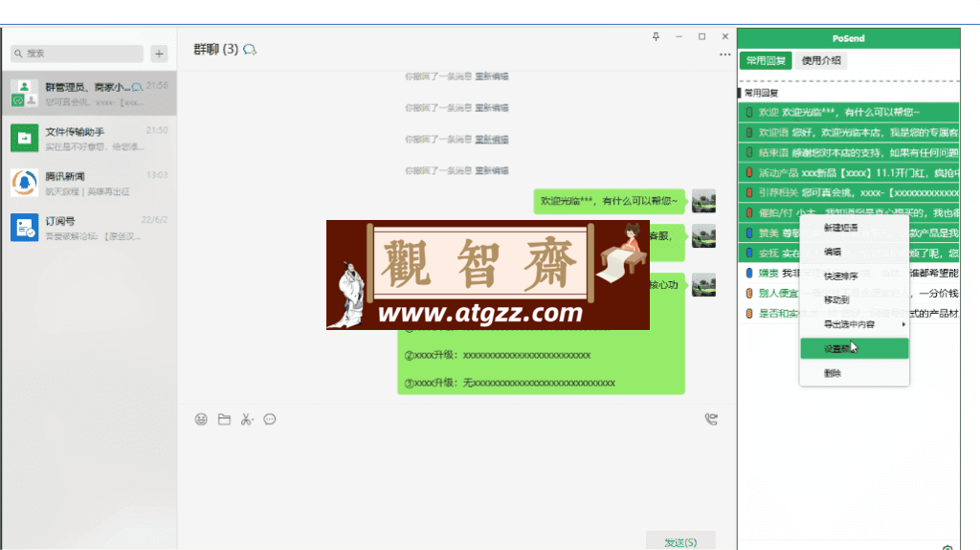
Task: Click the color tag on the 欢迎语 row
Action: [x=748, y=133]
